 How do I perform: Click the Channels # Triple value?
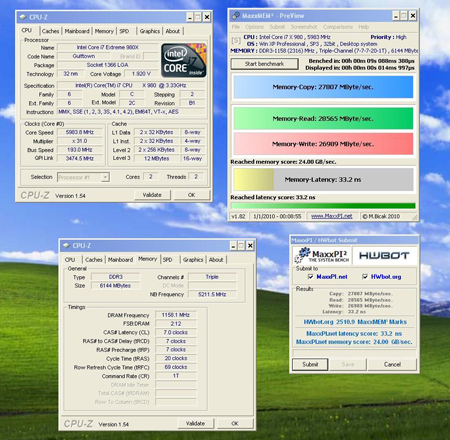point(212,277)
